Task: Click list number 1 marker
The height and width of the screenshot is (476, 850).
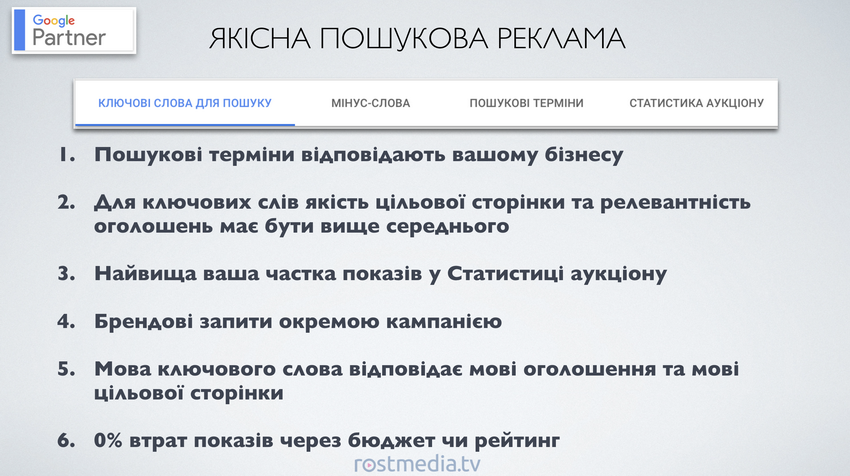Action: [66, 156]
